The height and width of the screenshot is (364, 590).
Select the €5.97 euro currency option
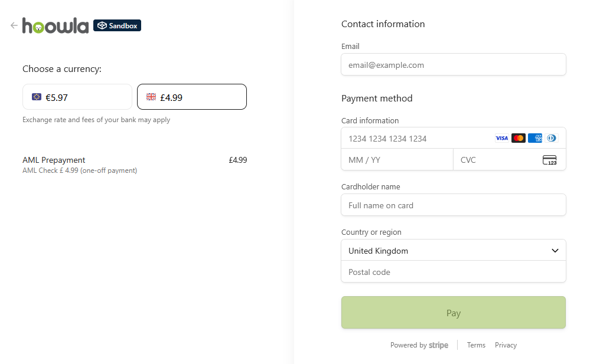point(77,97)
